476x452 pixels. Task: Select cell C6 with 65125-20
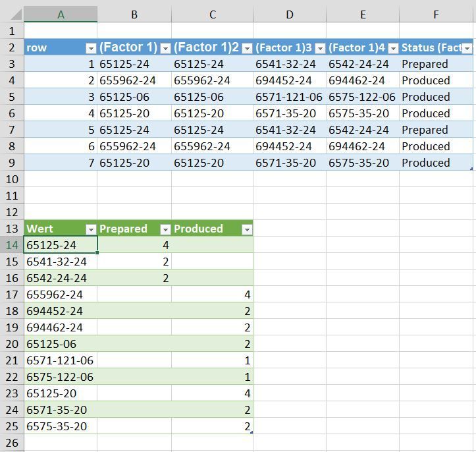212,113
